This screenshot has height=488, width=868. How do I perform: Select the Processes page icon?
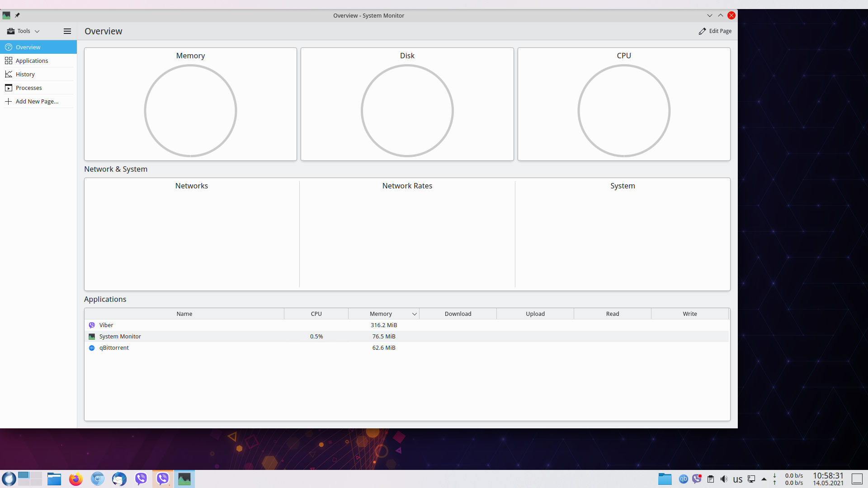[9, 88]
